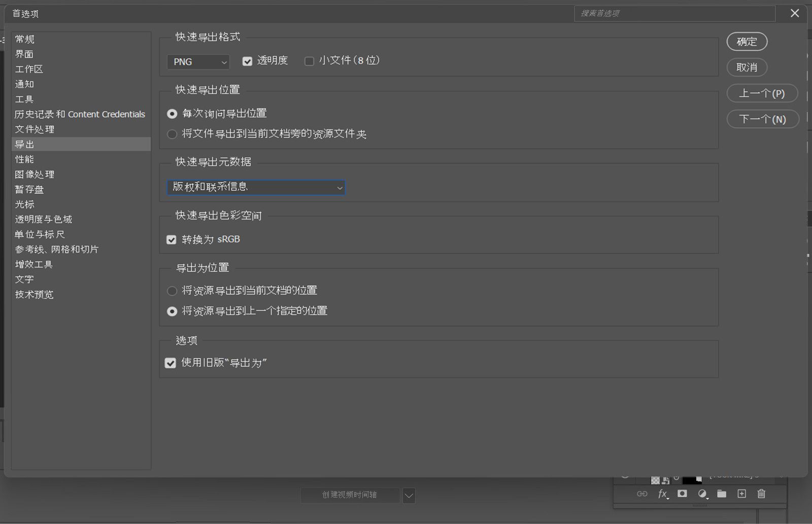Screen dimensions: 812x524
Task: Choose 将资源导出到当前文档的位置 radio option
Action: (x=172, y=291)
